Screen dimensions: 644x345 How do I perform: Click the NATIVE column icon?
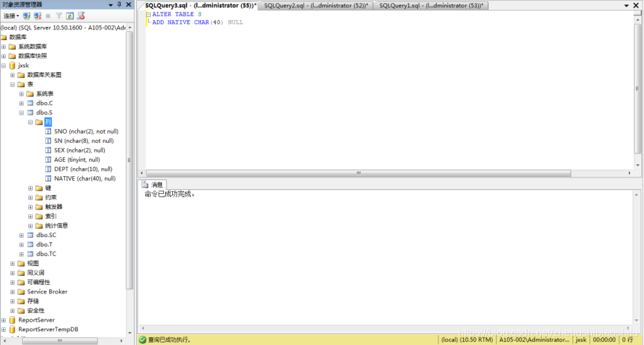coord(48,179)
